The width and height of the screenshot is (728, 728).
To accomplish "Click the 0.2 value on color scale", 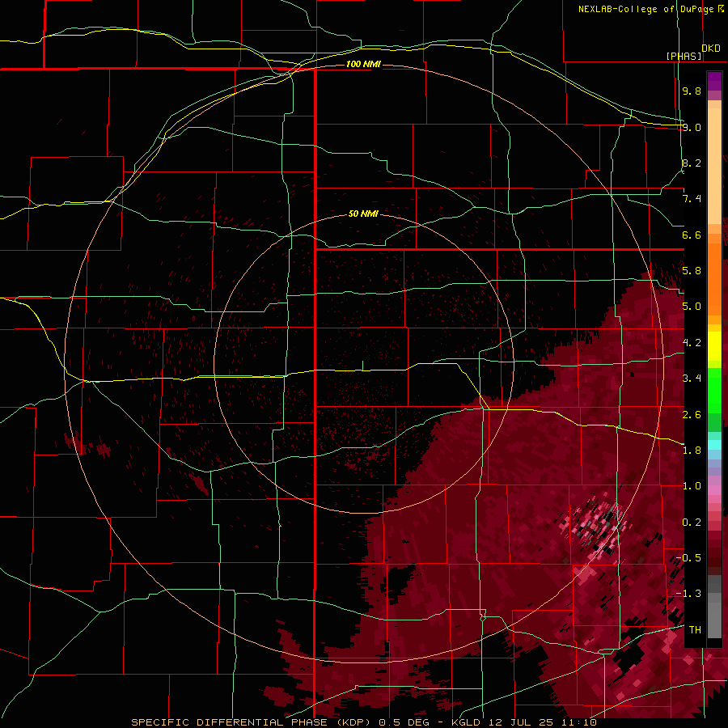I will [692, 523].
